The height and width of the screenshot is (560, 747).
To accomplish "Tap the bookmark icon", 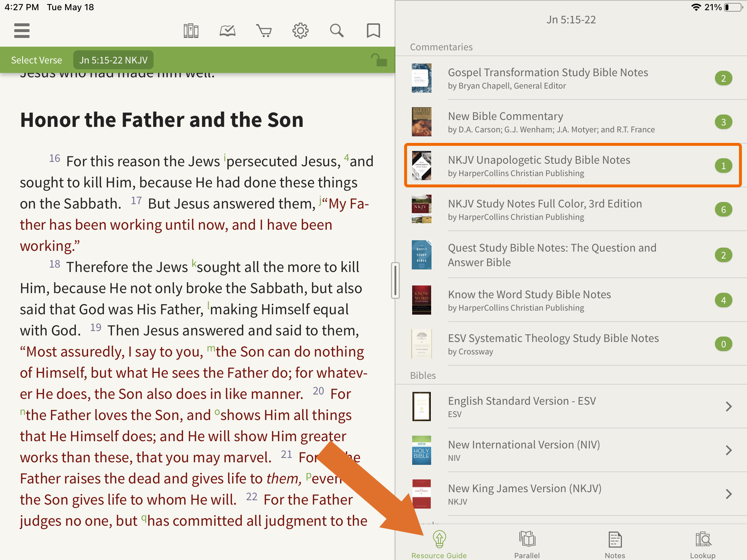I will coord(373,31).
